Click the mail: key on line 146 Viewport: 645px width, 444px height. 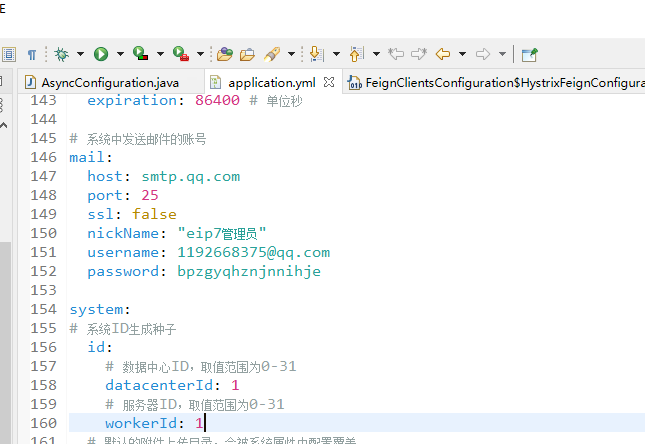point(90,157)
